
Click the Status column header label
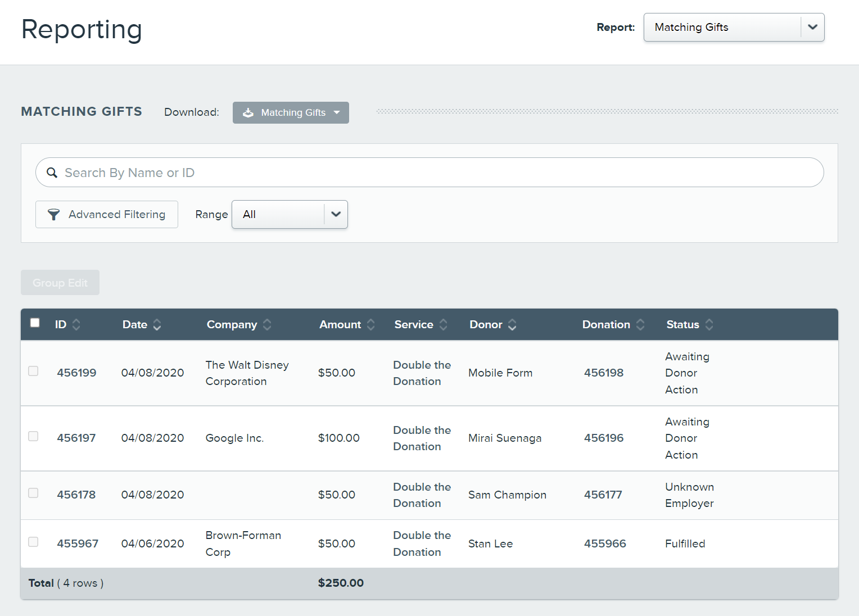pyautogui.click(x=682, y=324)
